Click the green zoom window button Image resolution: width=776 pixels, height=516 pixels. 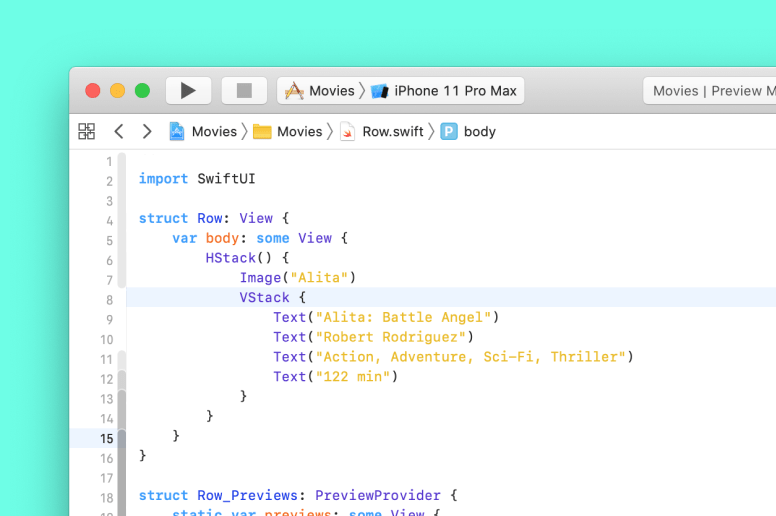[x=143, y=91]
